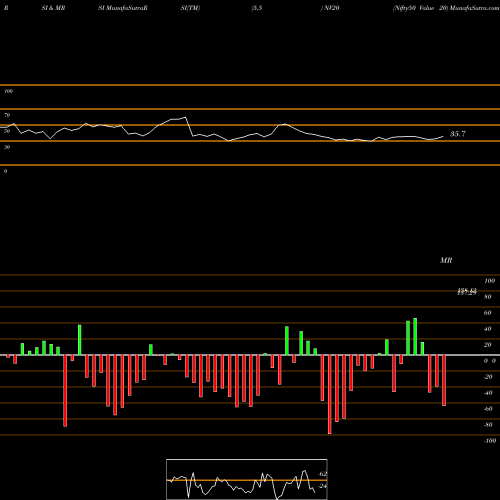Click the MR axis label 40
Image resolution: width=500 pixels, height=500 pixels.
click(487, 329)
